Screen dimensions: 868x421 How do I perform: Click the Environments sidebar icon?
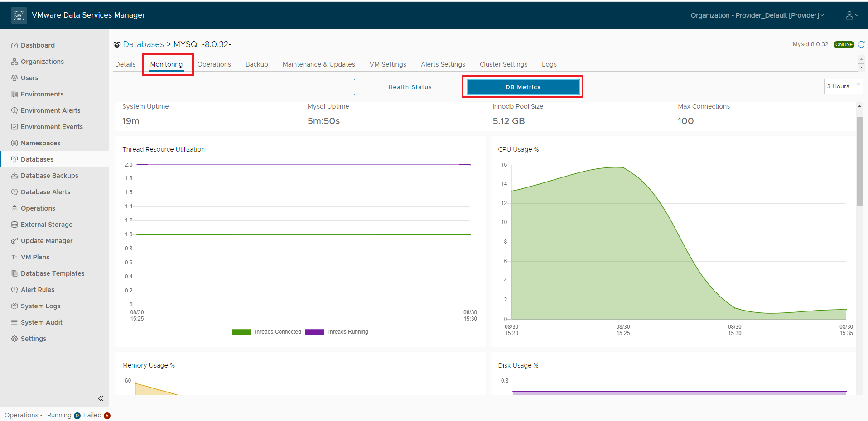[x=14, y=94]
